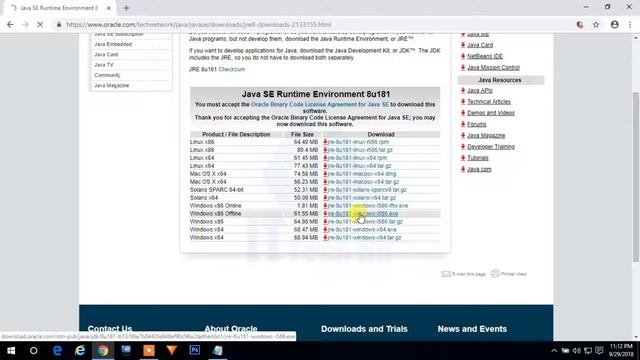The width and height of the screenshot is (640, 360).
Task: Open Java TV in left sidebar
Action: click(x=104, y=65)
